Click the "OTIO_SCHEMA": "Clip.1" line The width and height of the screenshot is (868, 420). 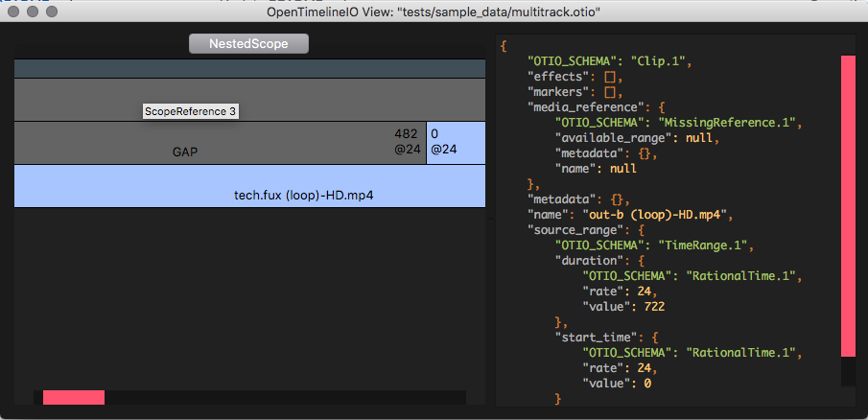click(x=610, y=60)
